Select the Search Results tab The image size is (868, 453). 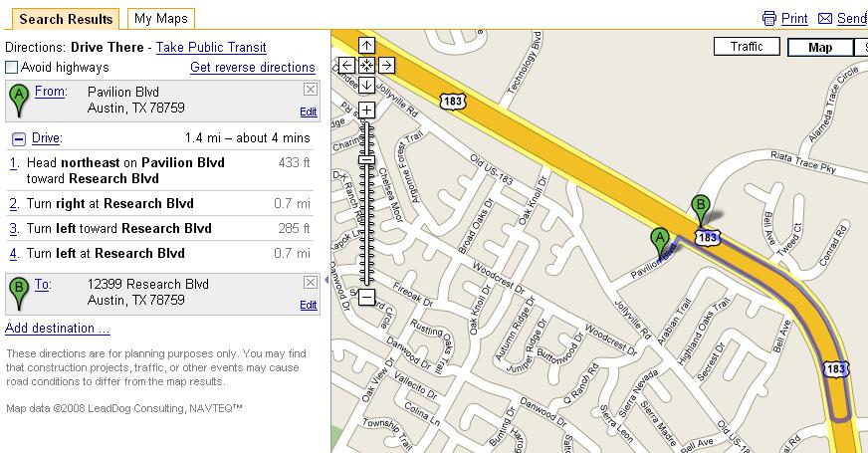pos(66,19)
